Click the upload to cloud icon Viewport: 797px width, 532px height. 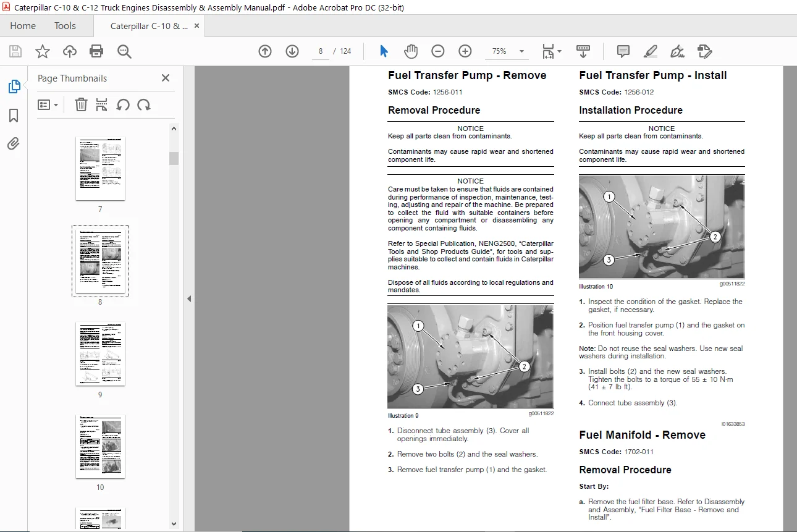coord(70,51)
